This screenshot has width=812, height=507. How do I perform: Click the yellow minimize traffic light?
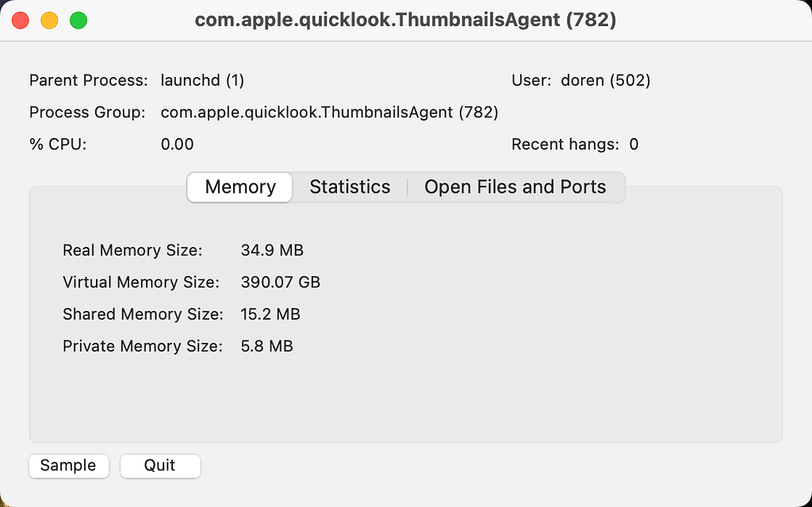pos(48,20)
